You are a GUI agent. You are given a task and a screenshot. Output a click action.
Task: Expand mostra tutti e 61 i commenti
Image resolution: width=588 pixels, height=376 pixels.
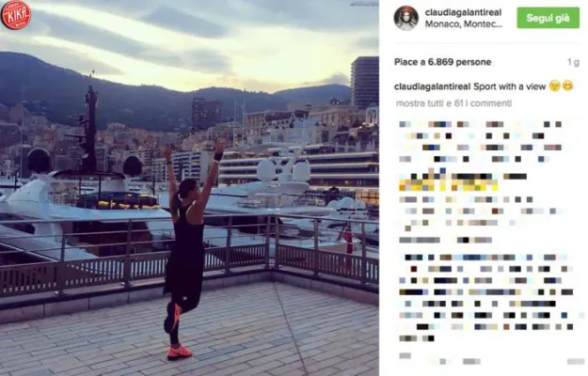[453, 103]
